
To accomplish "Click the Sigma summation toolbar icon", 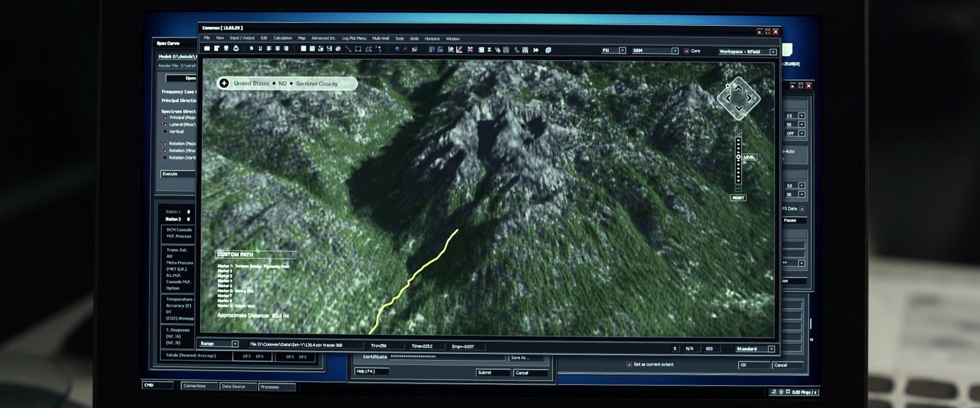I will [489, 50].
